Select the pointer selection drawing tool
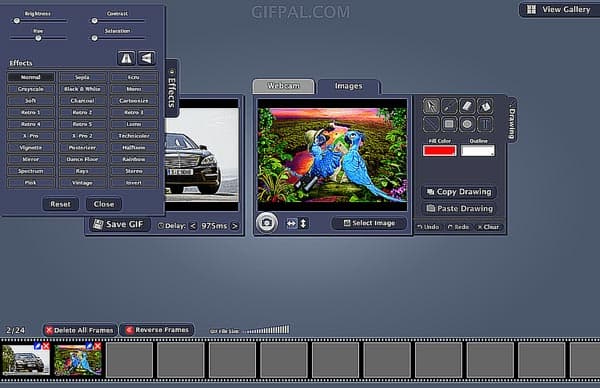This screenshot has width=600, height=388. point(431,106)
